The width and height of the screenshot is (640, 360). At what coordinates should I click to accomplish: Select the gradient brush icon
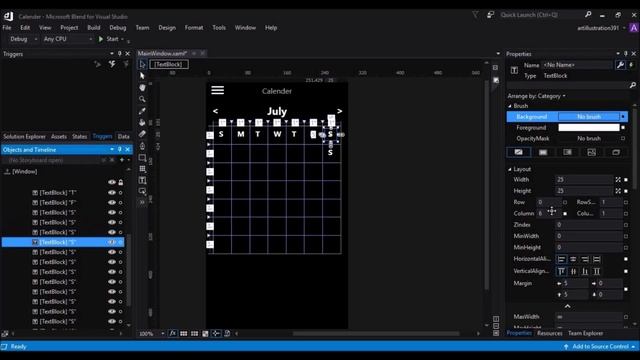pyautogui.click(x=567, y=152)
